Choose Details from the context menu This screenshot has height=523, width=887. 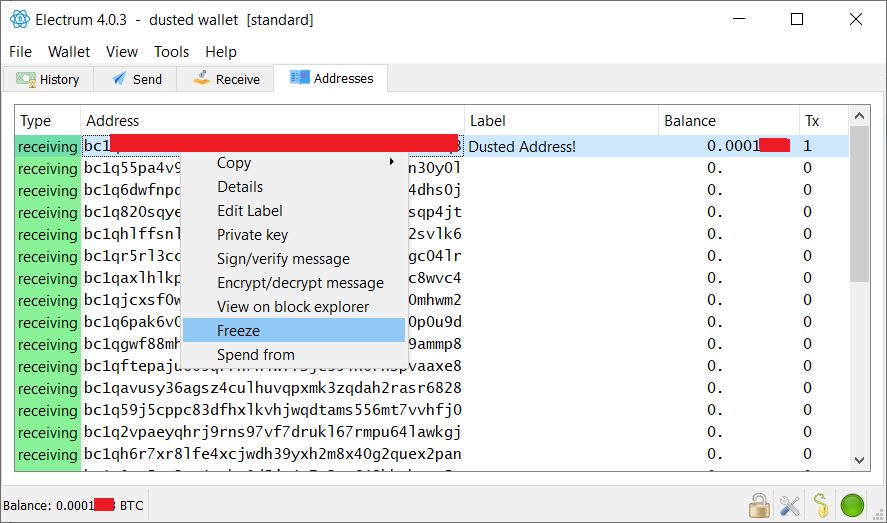click(x=294, y=187)
